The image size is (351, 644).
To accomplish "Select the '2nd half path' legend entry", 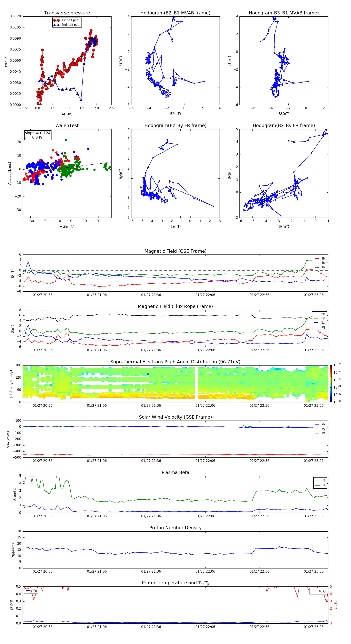I will pyautogui.click(x=67, y=25).
